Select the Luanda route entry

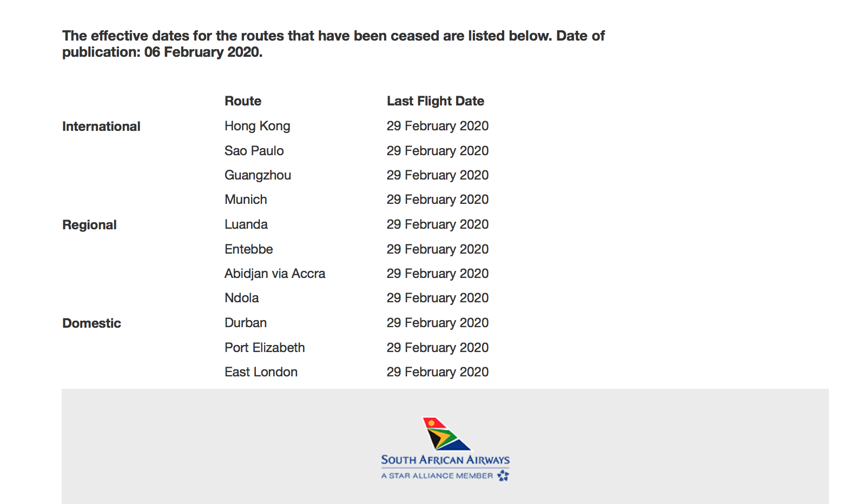(x=246, y=224)
